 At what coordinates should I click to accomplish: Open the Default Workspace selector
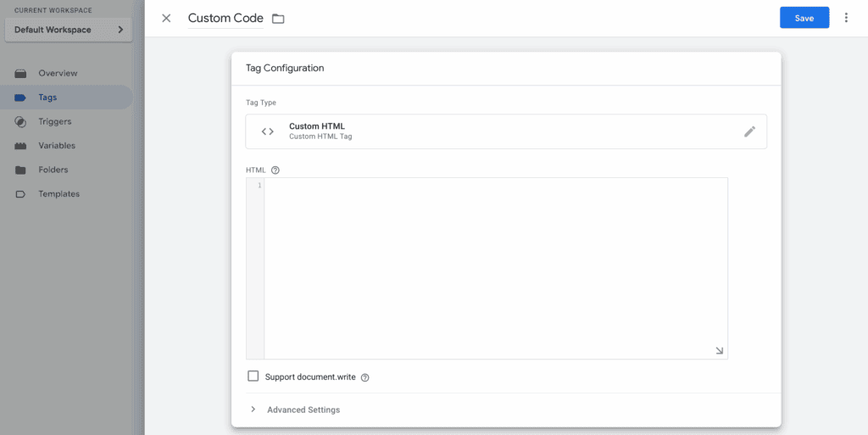[69, 30]
